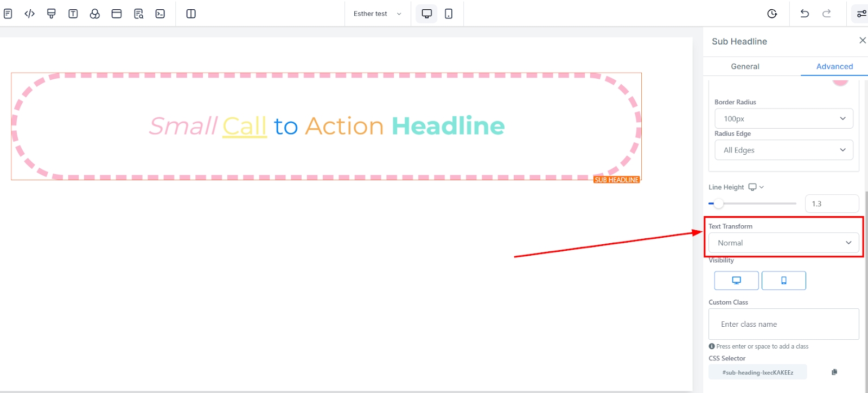
Task: Switch to the General tab
Action: pyautogui.click(x=745, y=66)
